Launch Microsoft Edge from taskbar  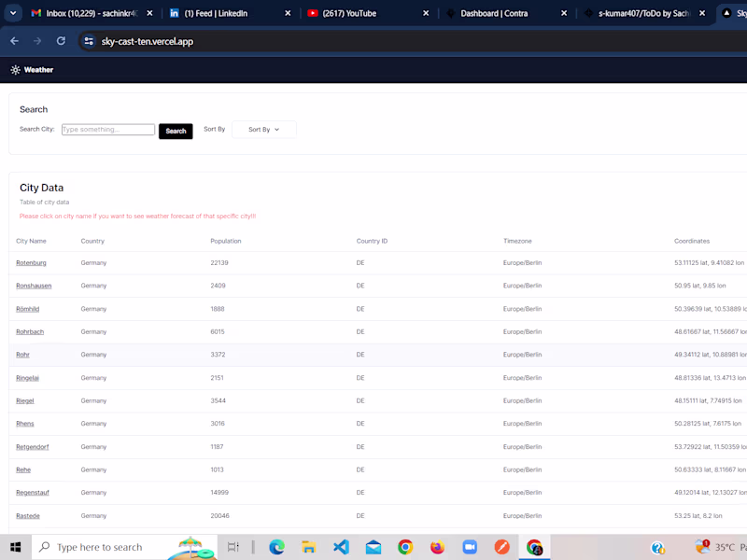click(x=276, y=547)
